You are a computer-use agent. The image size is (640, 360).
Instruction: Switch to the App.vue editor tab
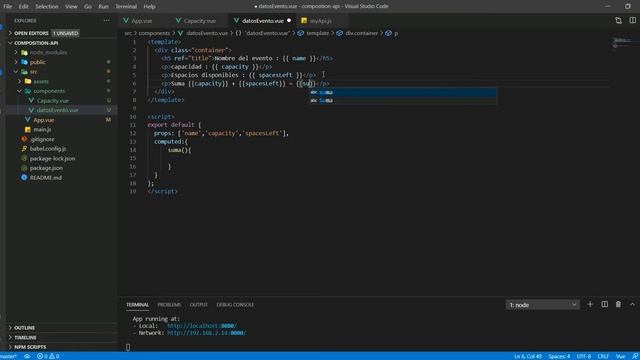[142, 20]
